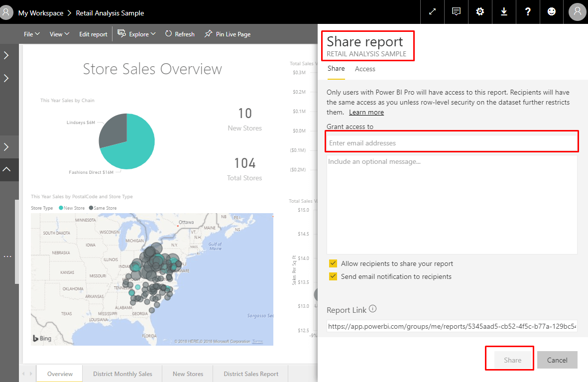Image resolution: width=588 pixels, height=382 pixels.
Task: Open the ellipsis more options in sidebar
Action: pyautogui.click(x=7, y=256)
